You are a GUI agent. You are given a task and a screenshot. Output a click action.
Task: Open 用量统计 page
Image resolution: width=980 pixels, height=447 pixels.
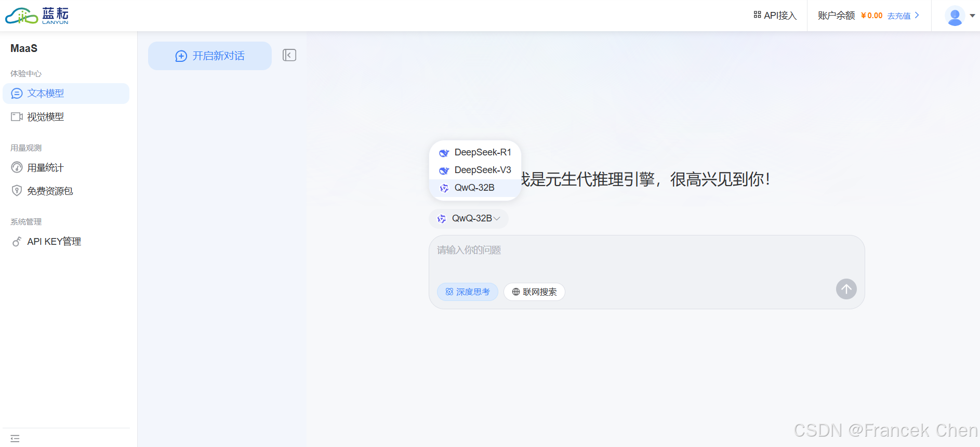[66, 167]
